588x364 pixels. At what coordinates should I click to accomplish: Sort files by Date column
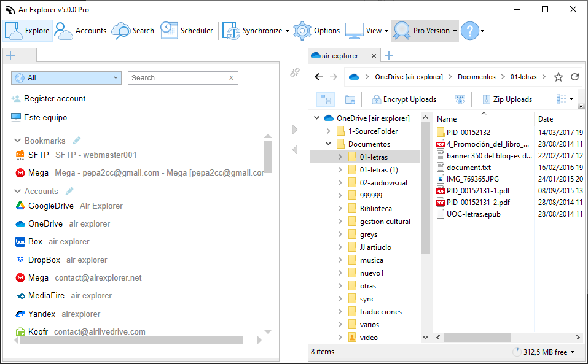(x=546, y=119)
